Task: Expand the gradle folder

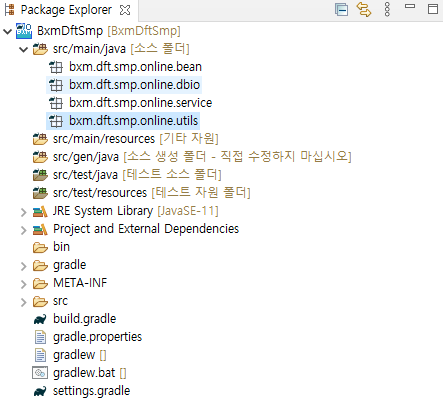Action: [x=24, y=266]
